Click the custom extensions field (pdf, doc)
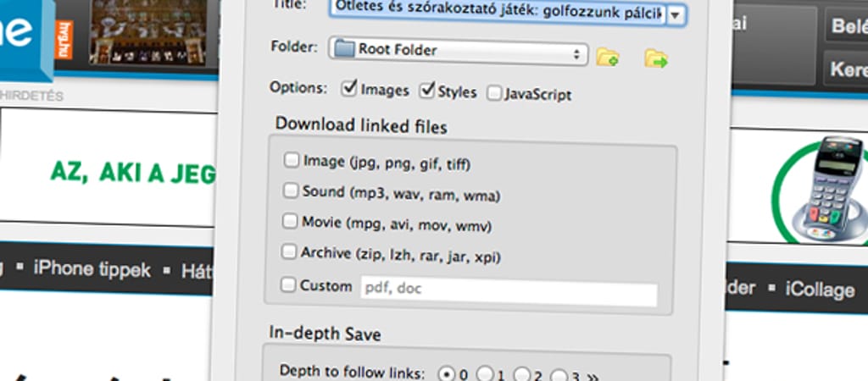The height and width of the screenshot is (381, 868). [x=509, y=289]
